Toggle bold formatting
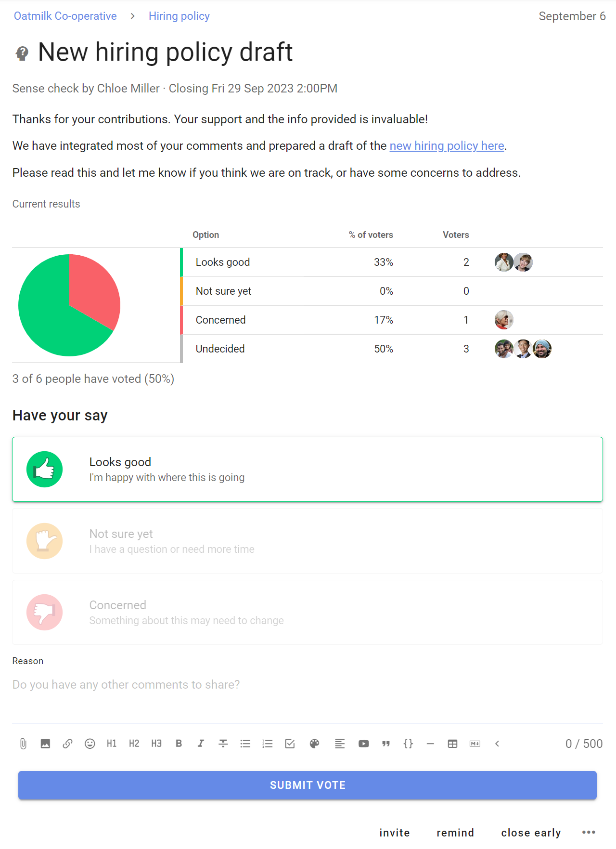The width and height of the screenshot is (616, 849). (x=179, y=744)
